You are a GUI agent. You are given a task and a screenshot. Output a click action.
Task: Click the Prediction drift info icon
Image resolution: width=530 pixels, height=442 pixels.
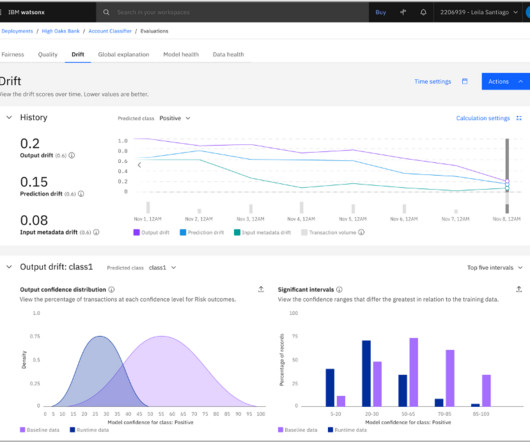(81, 194)
